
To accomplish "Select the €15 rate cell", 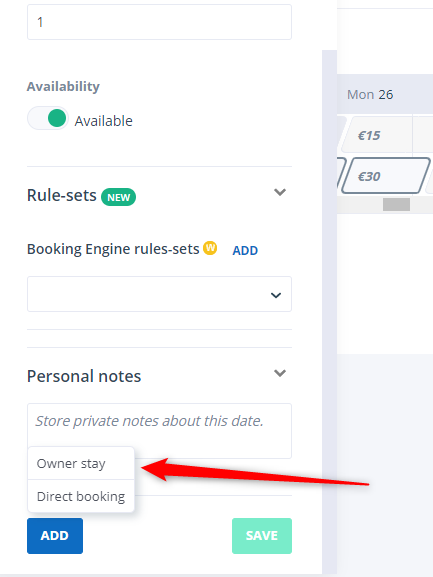I will 377,135.
